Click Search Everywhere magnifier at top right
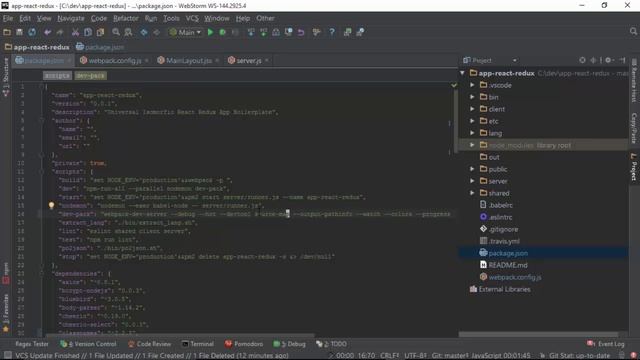Image resolution: width=640 pixels, height=360 pixels. coord(633,31)
